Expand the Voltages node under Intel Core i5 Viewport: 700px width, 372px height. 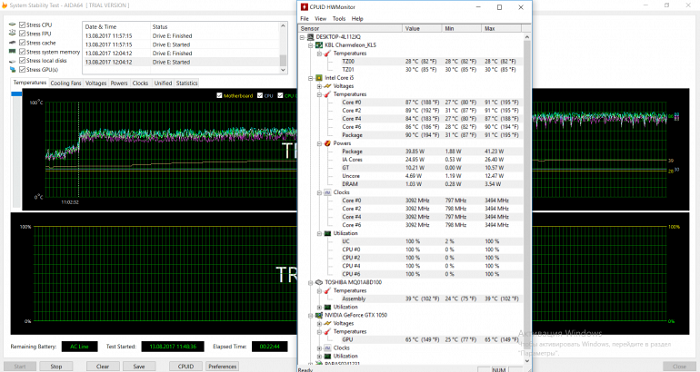[319, 86]
